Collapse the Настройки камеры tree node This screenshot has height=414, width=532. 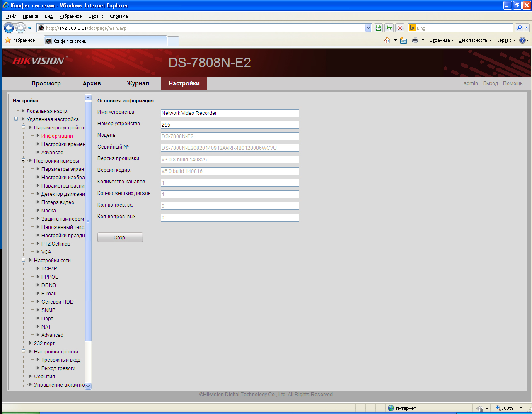pos(24,161)
